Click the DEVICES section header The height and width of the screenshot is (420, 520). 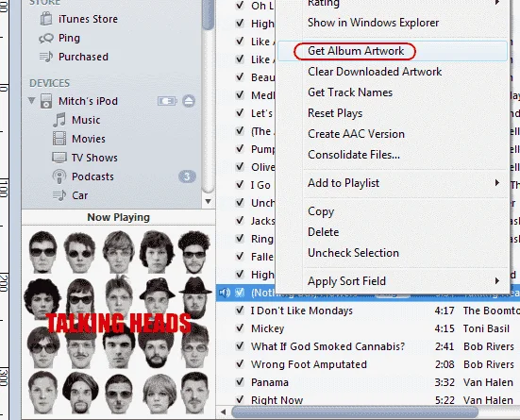49,83
